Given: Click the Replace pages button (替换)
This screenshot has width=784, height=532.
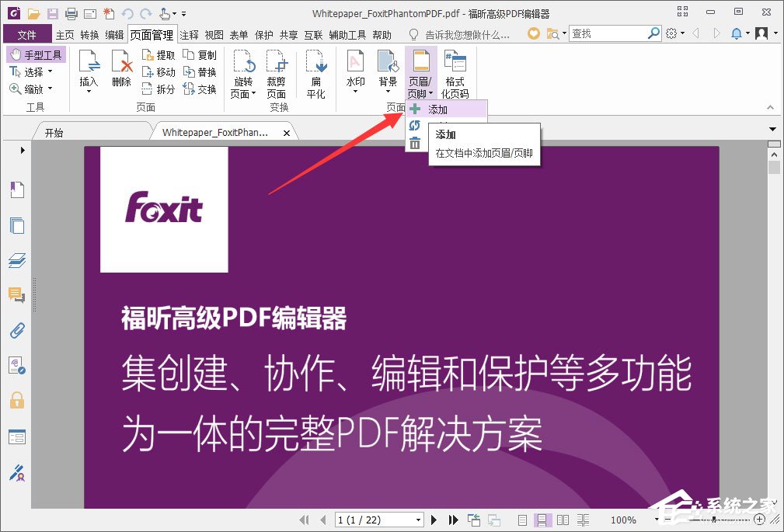Looking at the screenshot, I should click(x=200, y=71).
